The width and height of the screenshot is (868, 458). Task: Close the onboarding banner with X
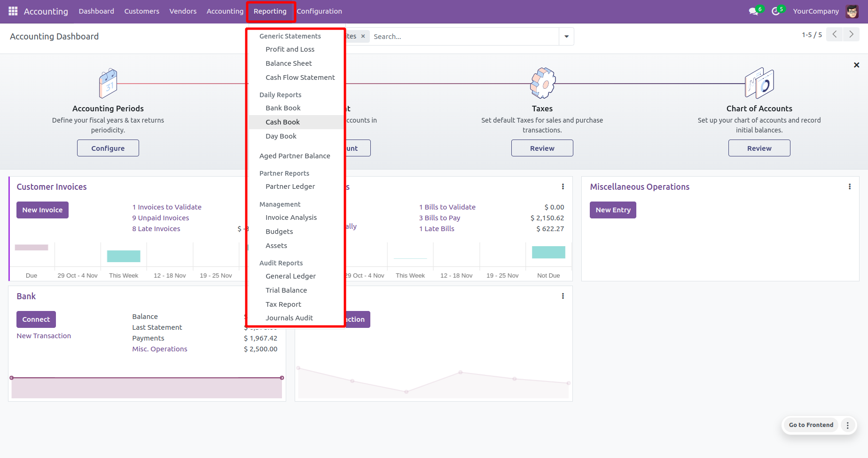click(856, 65)
